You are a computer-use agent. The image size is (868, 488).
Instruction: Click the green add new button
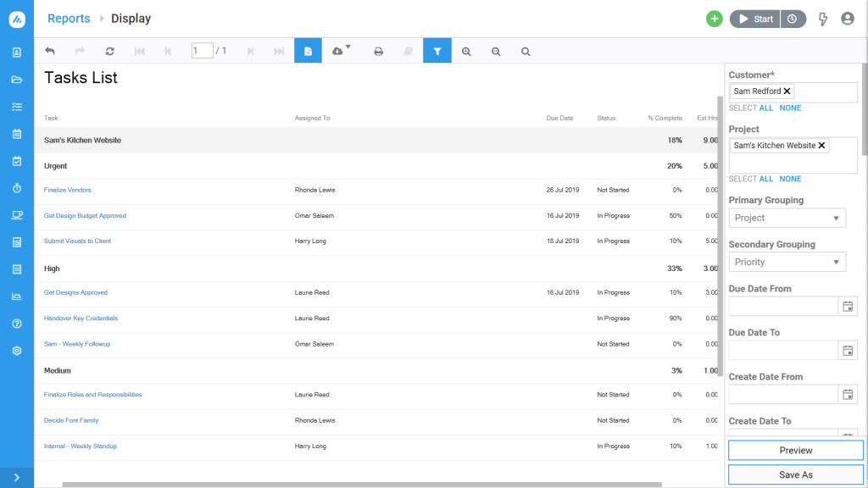tap(714, 19)
